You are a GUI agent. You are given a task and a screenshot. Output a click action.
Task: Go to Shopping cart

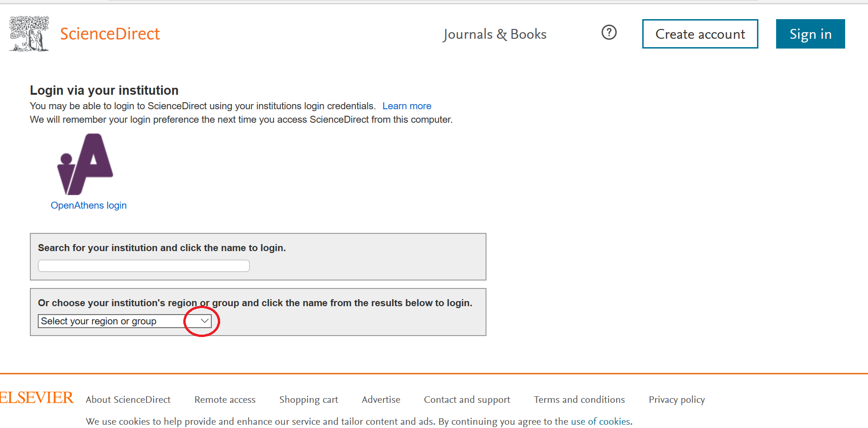[309, 400]
